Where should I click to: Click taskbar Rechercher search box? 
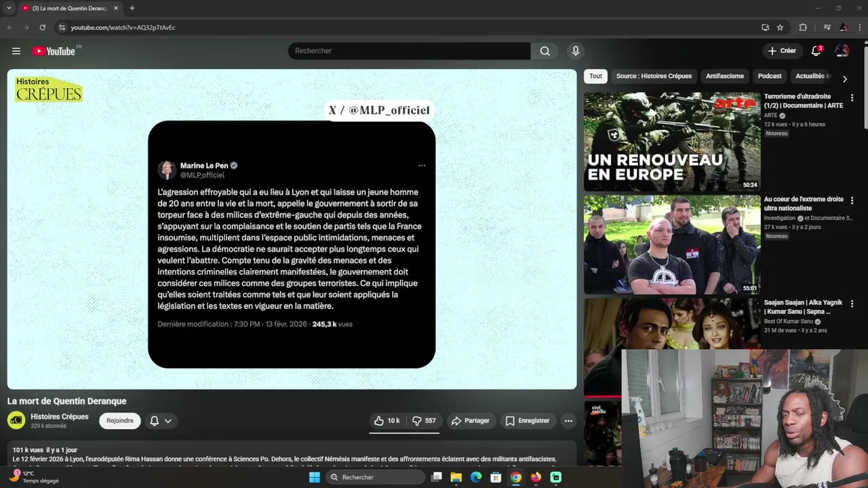pos(374,477)
